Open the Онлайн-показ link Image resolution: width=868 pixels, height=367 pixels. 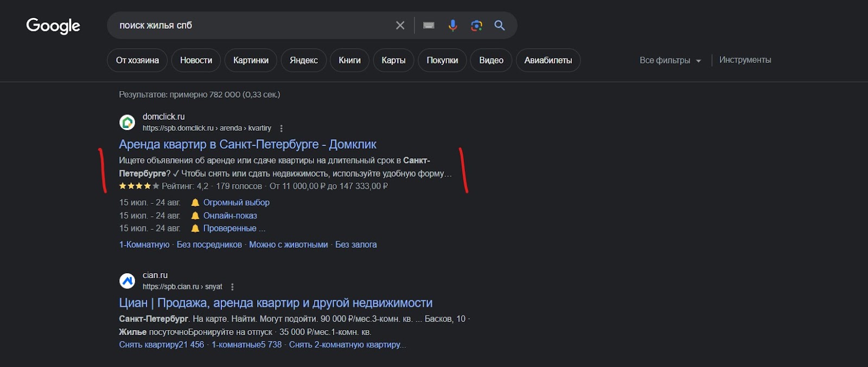tap(230, 215)
